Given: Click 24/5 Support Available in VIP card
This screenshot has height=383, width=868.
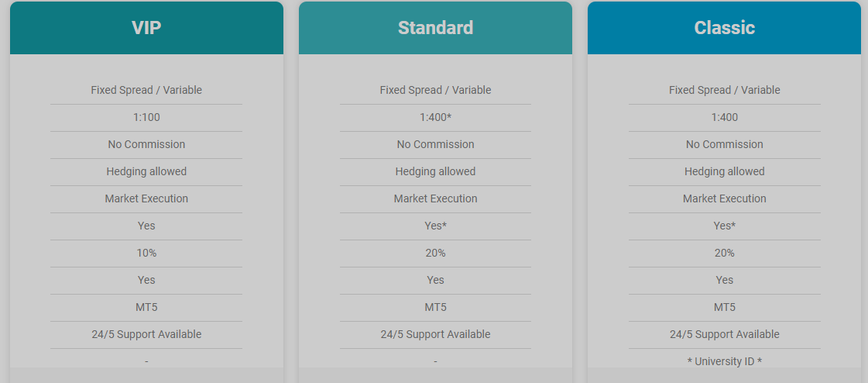Looking at the screenshot, I should pos(146,335).
